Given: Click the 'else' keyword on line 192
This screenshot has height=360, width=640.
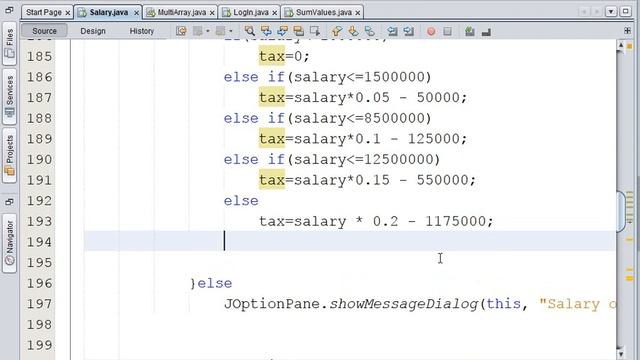Looking at the screenshot, I should pos(241,201).
